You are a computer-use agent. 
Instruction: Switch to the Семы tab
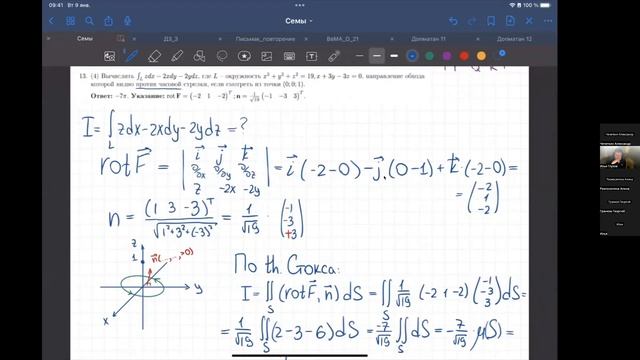[x=84, y=38]
